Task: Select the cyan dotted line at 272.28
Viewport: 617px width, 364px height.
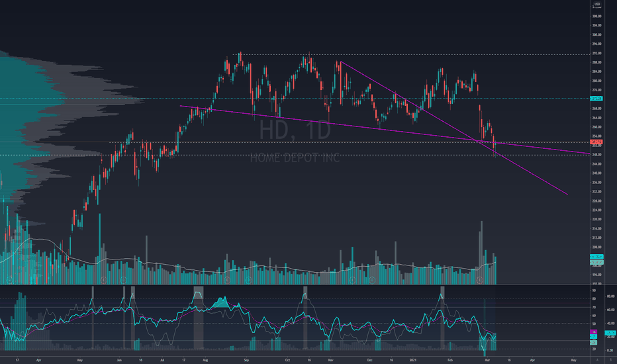Action: pyautogui.click(x=295, y=99)
